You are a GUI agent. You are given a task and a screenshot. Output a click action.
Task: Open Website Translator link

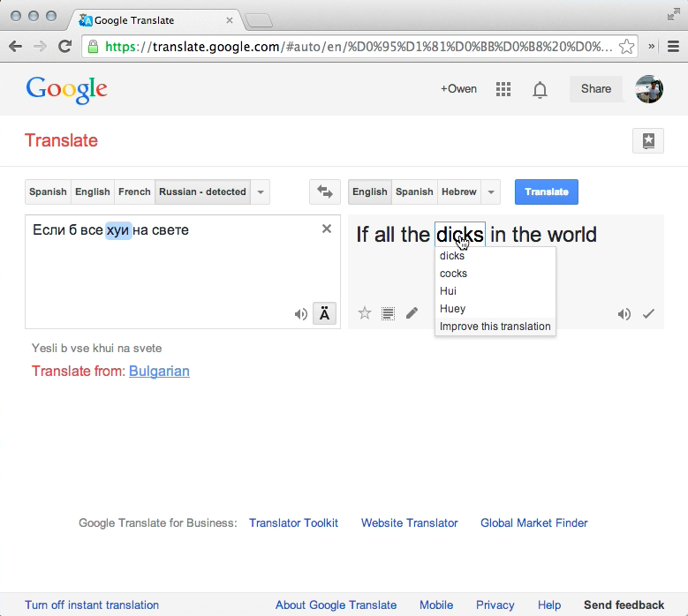coord(410,522)
